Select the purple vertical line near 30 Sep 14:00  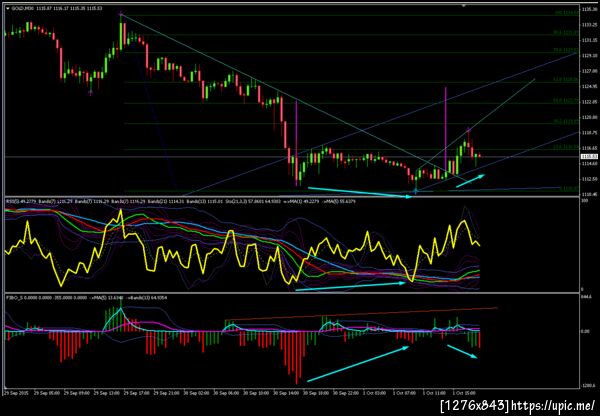(x=297, y=142)
